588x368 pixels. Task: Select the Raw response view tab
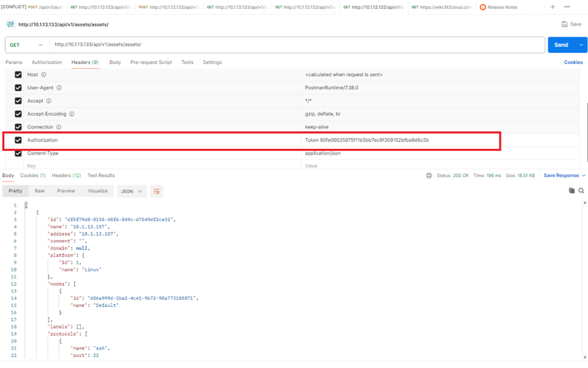(39, 191)
